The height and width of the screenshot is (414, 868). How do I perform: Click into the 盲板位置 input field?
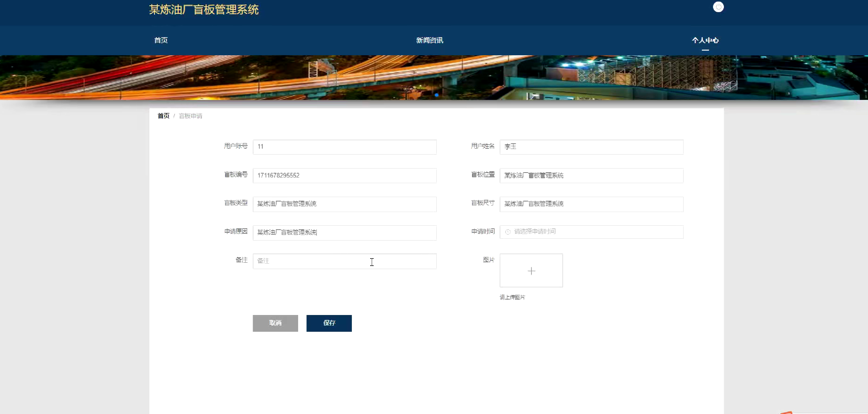pos(591,176)
